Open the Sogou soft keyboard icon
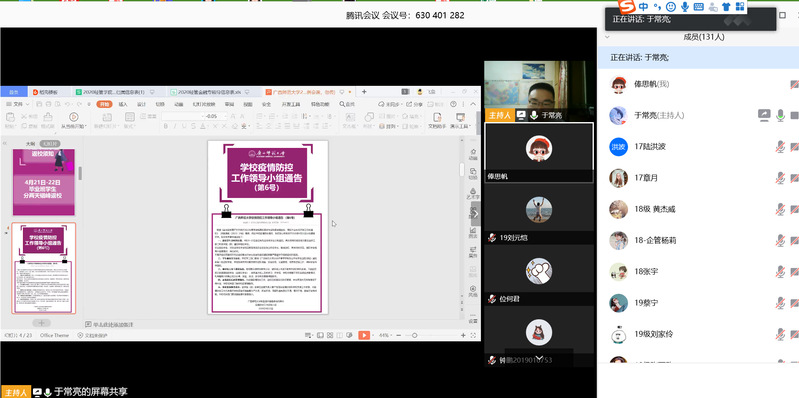This screenshot has height=398, width=799. click(699, 7)
